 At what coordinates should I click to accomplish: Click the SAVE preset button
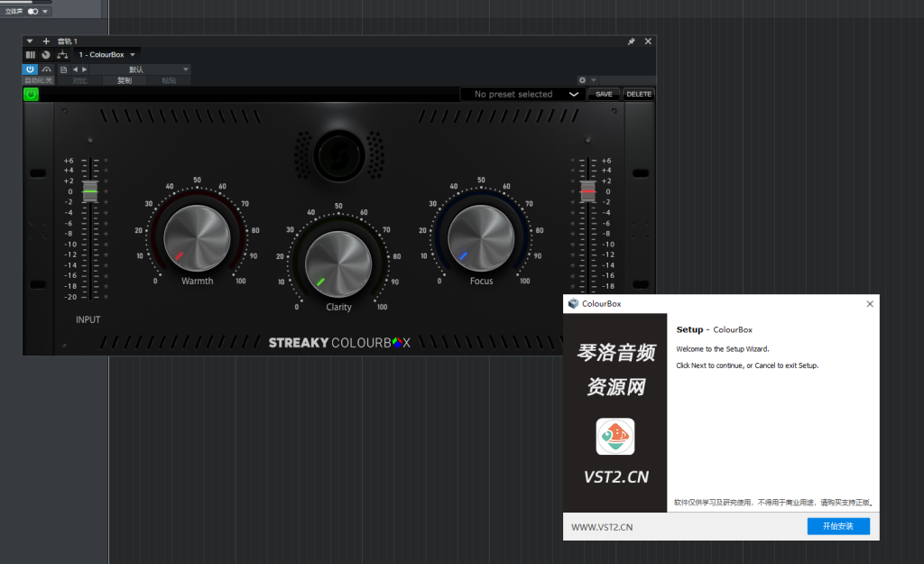click(x=604, y=94)
